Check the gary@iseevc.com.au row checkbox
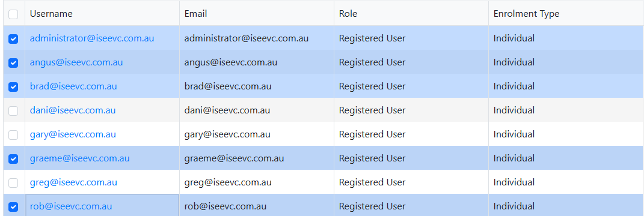This screenshot has width=644, height=216. [x=13, y=135]
